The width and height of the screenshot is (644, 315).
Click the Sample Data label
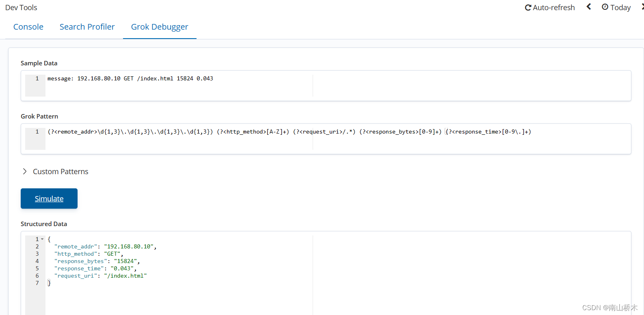coord(39,63)
